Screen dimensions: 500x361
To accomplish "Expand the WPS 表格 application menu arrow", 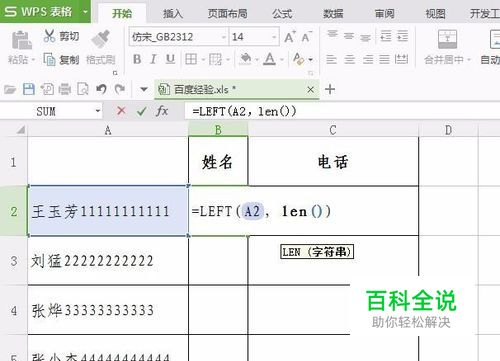I will pos(85,12).
